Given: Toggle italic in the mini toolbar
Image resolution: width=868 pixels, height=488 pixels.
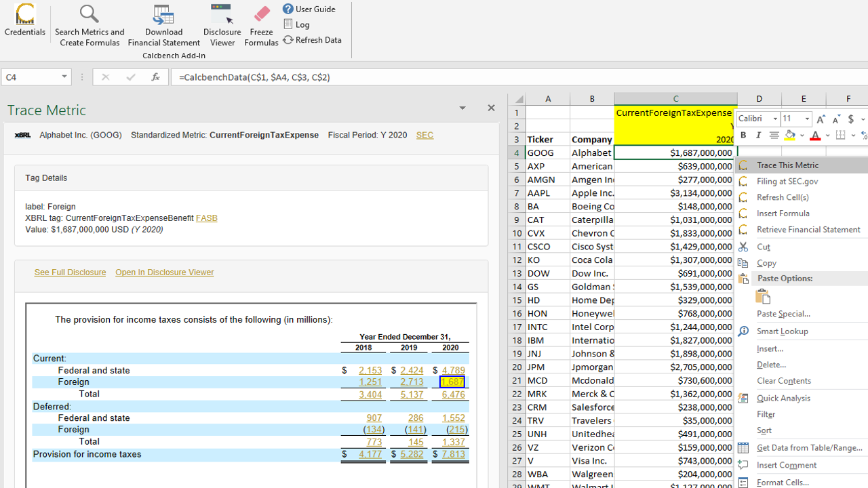Looking at the screenshot, I should click(758, 136).
